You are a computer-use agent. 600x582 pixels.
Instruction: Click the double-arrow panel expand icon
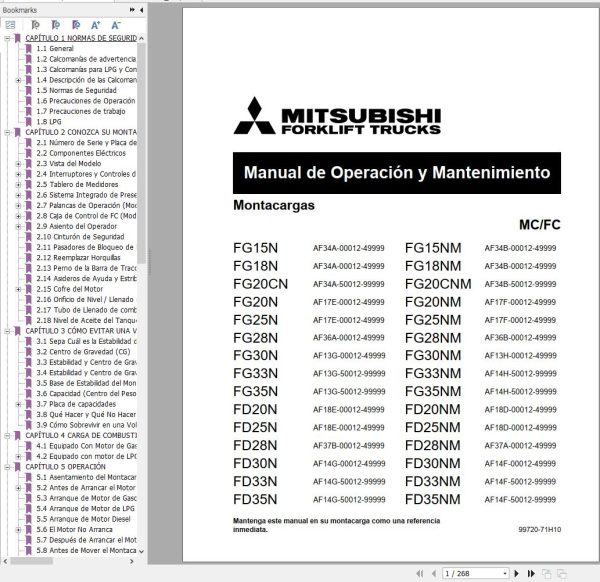(x=132, y=10)
